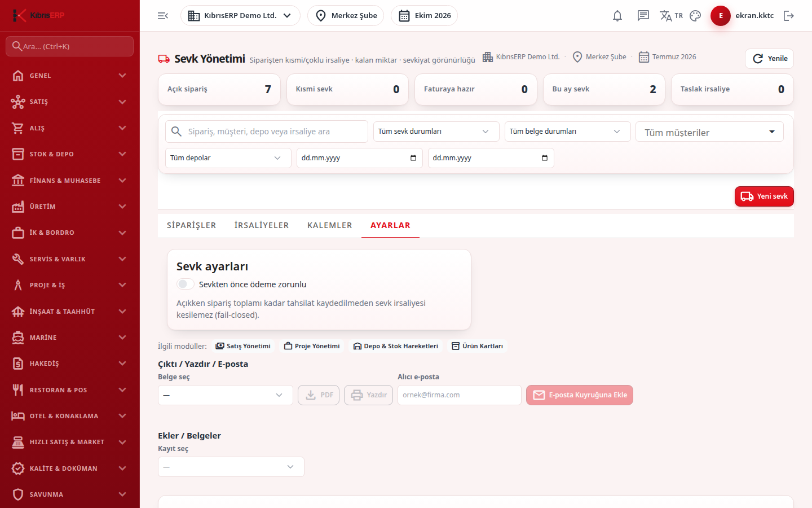
Task: Click the order search field
Action: [x=267, y=132]
